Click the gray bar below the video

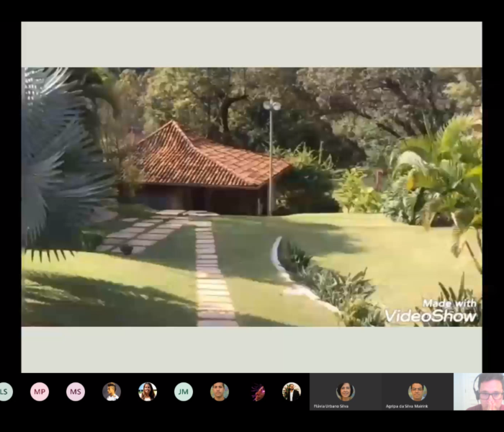coord(251,349)
